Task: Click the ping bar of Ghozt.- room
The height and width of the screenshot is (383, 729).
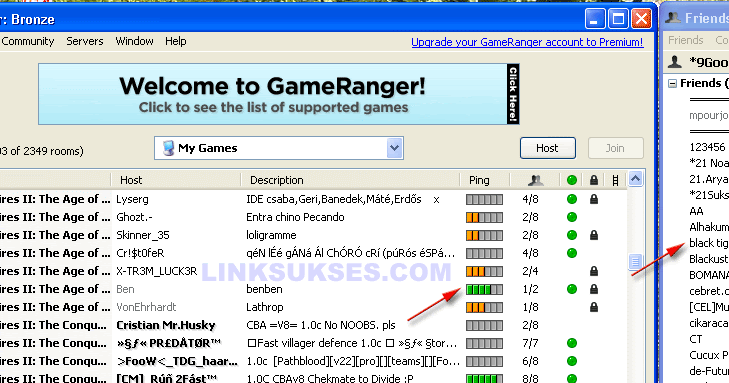Action: click(484, 218)
